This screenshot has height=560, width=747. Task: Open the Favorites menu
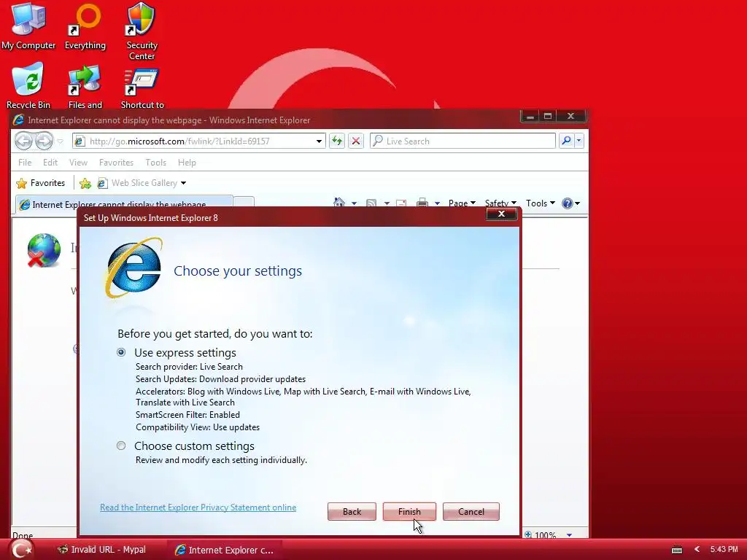[116, 163]
